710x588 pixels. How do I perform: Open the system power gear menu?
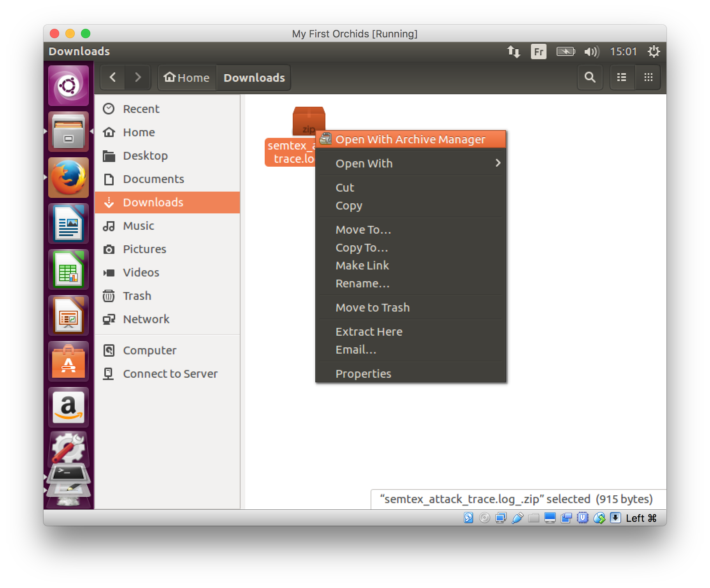pyautogui.click(x=653, y=51)
